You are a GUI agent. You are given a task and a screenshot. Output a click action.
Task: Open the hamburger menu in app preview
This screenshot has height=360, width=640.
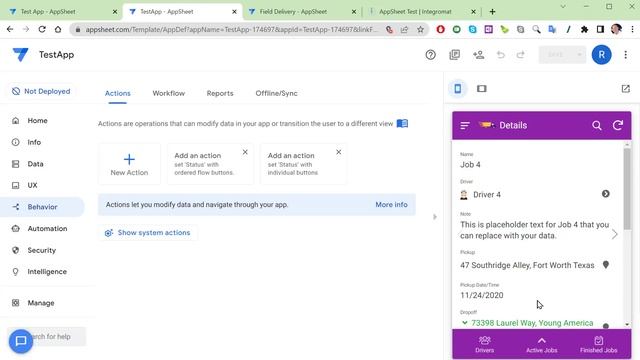[x=465, y=126]
